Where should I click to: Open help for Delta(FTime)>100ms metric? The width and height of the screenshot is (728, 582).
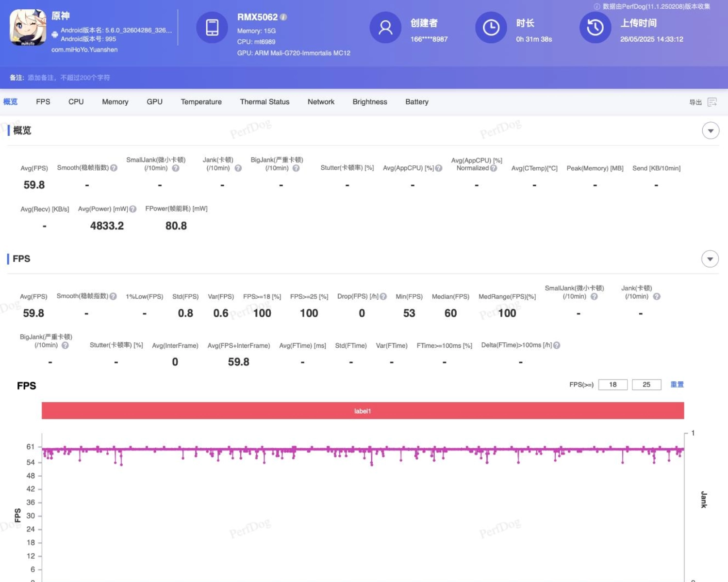click(557, 345)
